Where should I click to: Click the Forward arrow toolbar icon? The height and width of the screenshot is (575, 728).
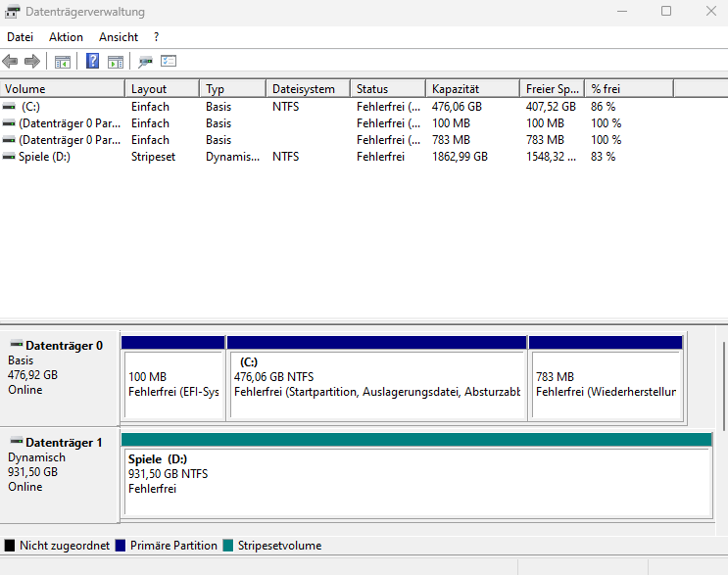[32, 62]
